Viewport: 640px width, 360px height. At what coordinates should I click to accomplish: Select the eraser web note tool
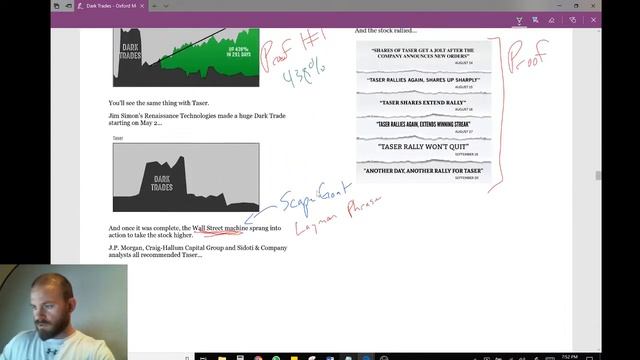pyautogui.click(x=551, y=20)
